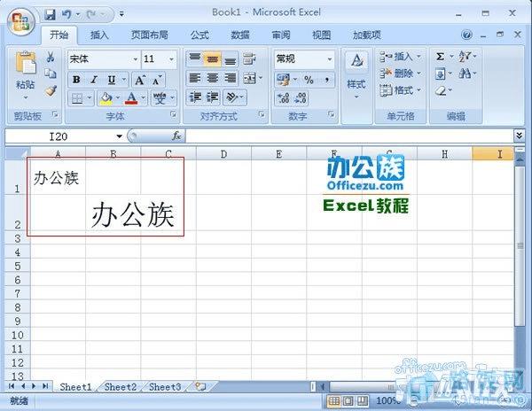
Task: Decrease the indent
Action: click(195, 97)
